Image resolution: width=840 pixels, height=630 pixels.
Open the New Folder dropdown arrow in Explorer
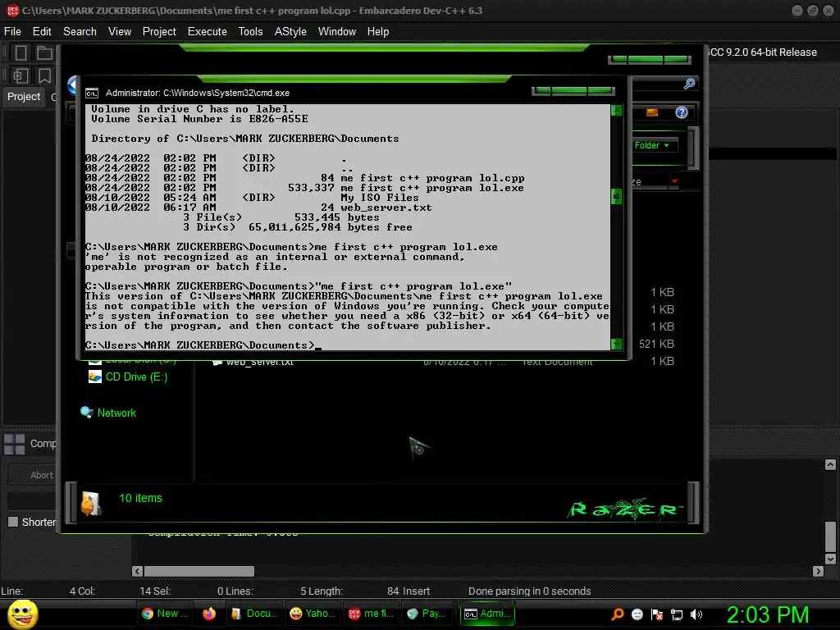tap(666, 146)
